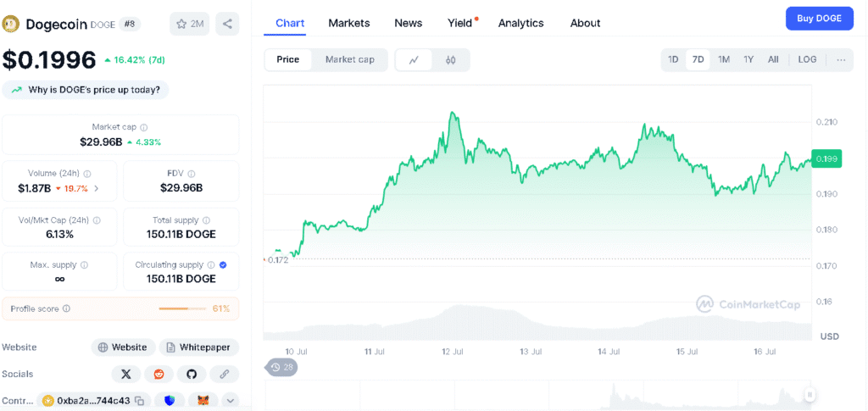Click the blue shield contract icon
This screenshot has height=411, width=868.
(x=170, y=401)
